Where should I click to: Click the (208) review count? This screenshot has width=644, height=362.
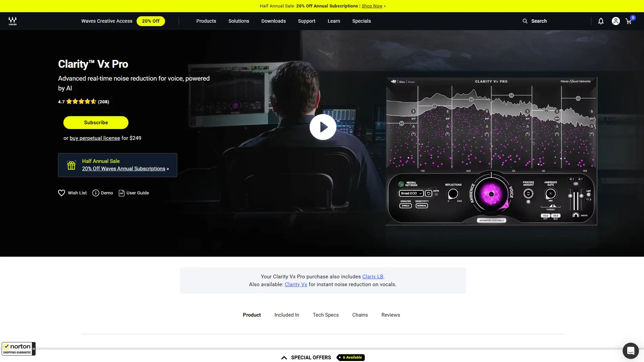(104, 102)
